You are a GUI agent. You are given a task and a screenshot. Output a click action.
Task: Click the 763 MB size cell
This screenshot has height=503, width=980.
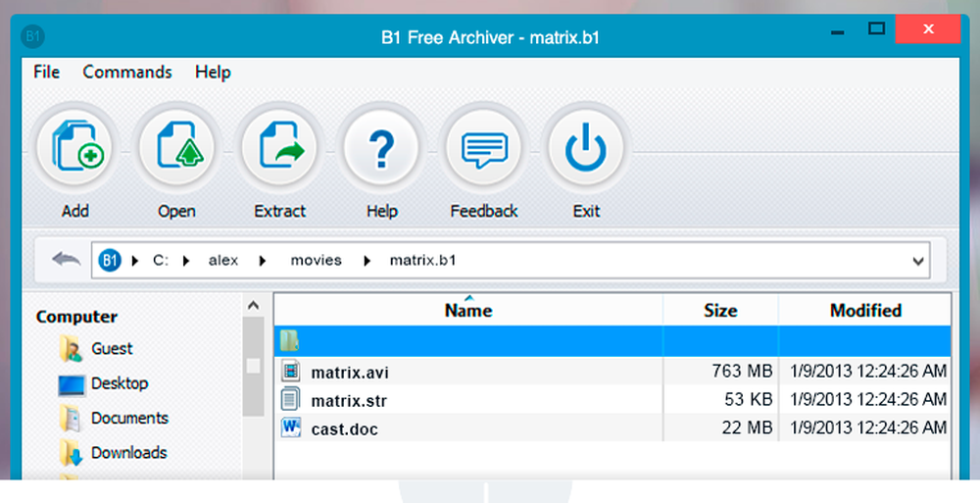tap(742, 371)
